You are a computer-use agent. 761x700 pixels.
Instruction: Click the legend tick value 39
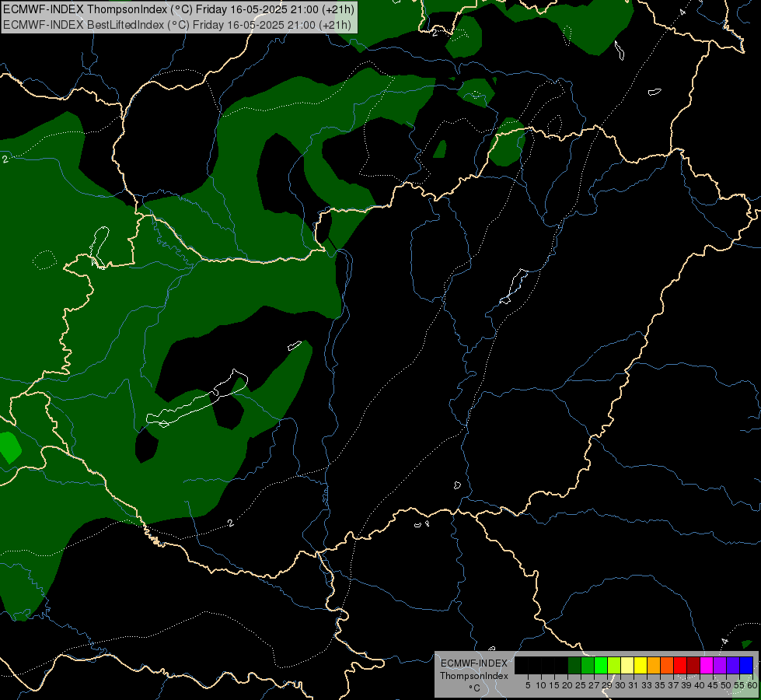tap(686, 685)
